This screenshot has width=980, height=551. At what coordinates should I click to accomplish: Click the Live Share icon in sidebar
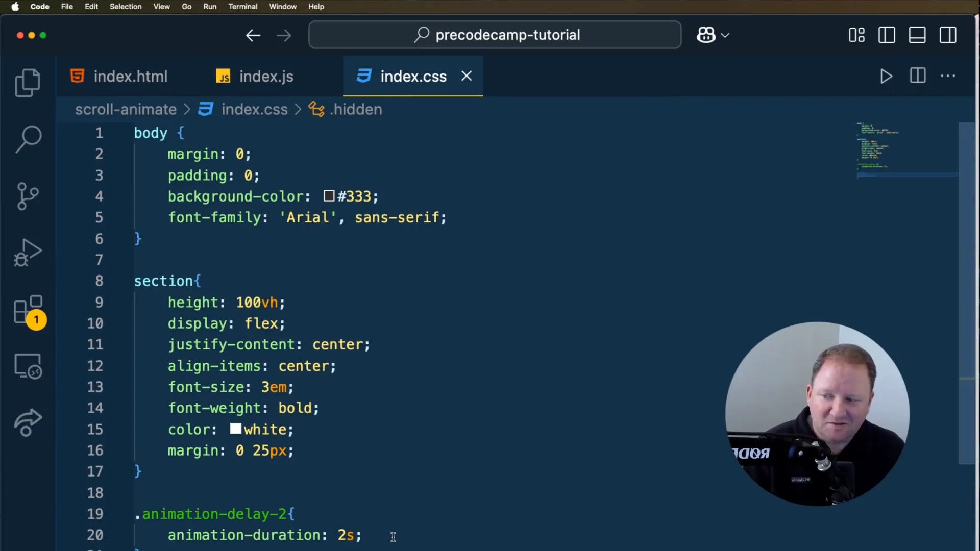(x=28, y=422)
